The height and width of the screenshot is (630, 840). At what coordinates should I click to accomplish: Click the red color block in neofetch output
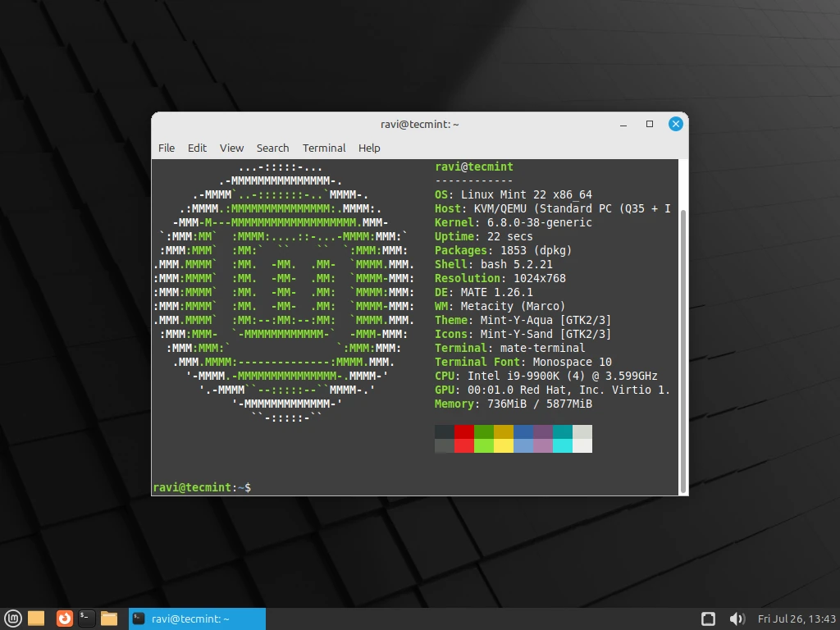464,431
